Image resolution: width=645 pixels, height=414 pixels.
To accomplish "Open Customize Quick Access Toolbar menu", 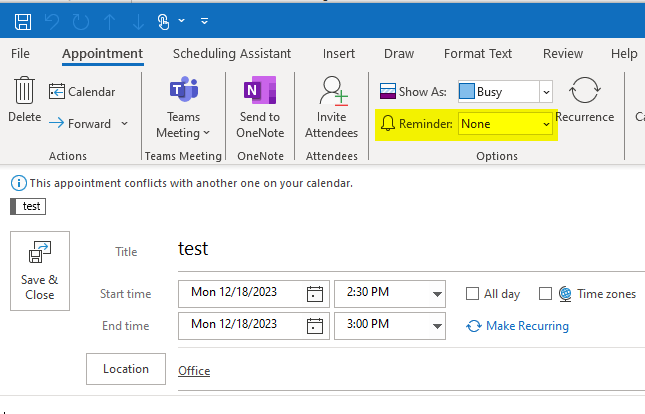I will click(204, 21).
